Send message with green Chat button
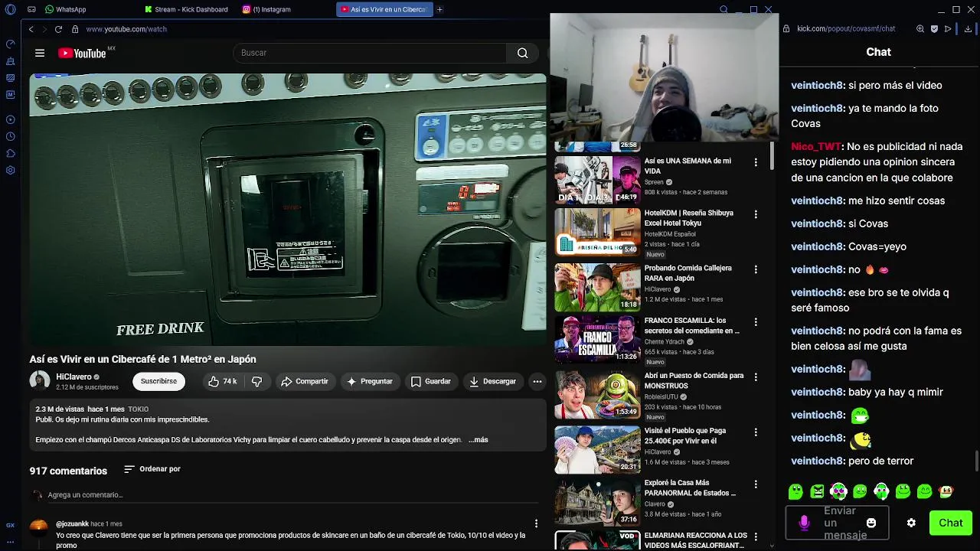The height and width of the screenshot is (551, 980). coord(950,523)
